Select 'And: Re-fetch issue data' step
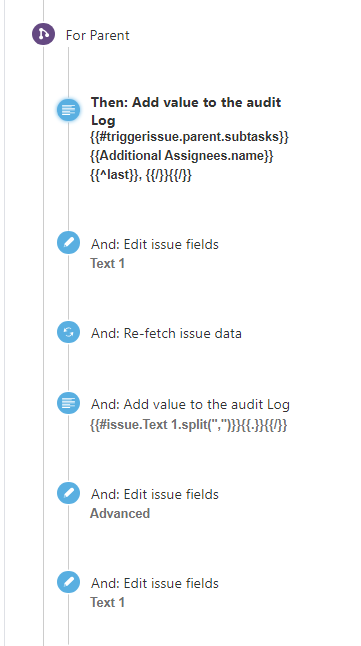 coord(166,333)
